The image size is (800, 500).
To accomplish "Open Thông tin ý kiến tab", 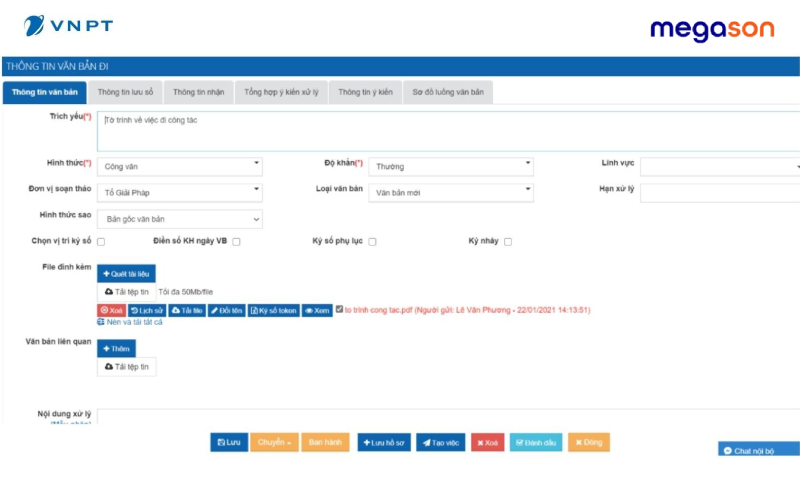I will click(x=365, y=92).
